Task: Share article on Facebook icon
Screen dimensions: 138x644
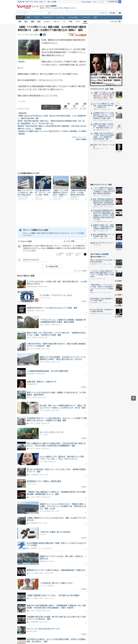Action: [x=44, y=35]
